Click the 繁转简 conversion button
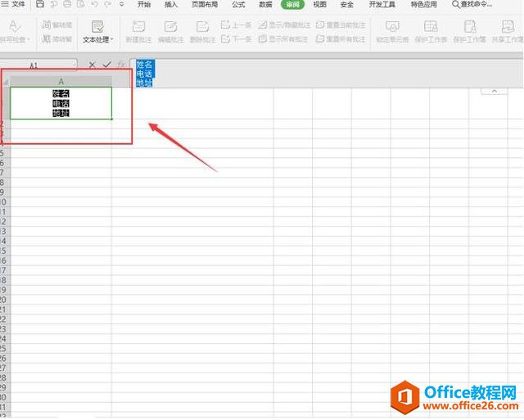Viewport: 524px width, 420px height. tap(56, 25)
